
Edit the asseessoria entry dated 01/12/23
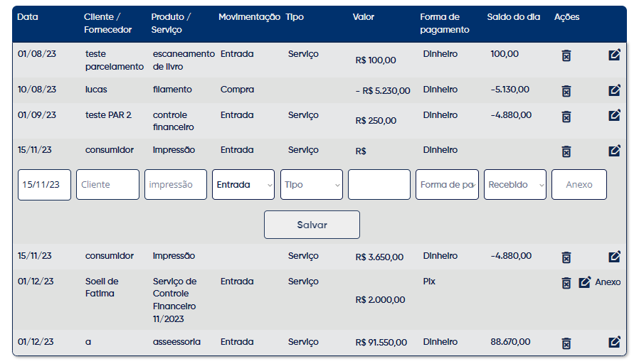[614, 342]
